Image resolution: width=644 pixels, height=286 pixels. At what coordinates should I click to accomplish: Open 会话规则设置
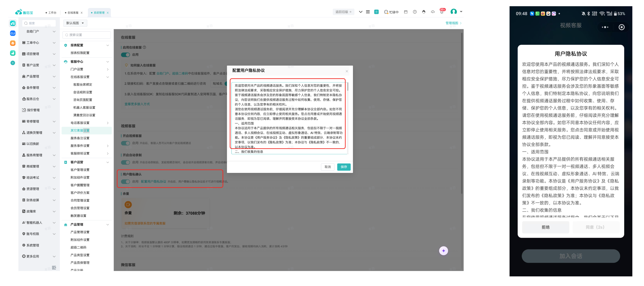point(83,92)
